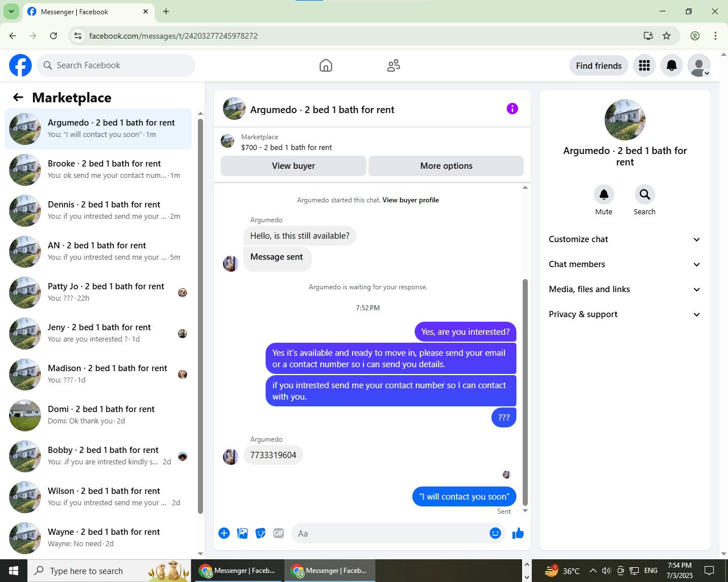Open the apps grid menu
728x582 pixels.
pyautogui.click(x=644, y=65)
